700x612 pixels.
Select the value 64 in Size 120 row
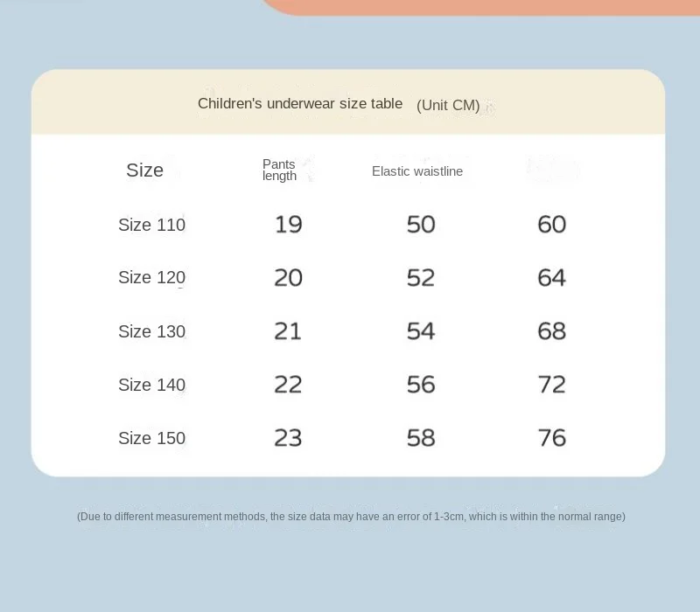pos(552,278)
